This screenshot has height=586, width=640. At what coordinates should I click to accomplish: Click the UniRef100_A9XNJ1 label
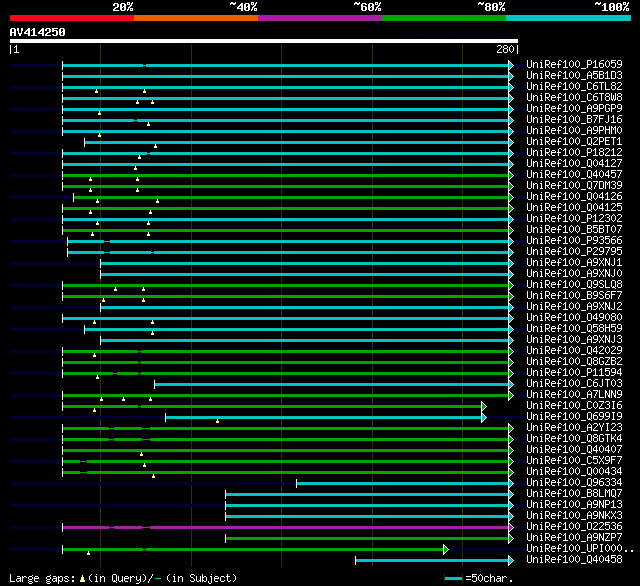coord(574,263)
